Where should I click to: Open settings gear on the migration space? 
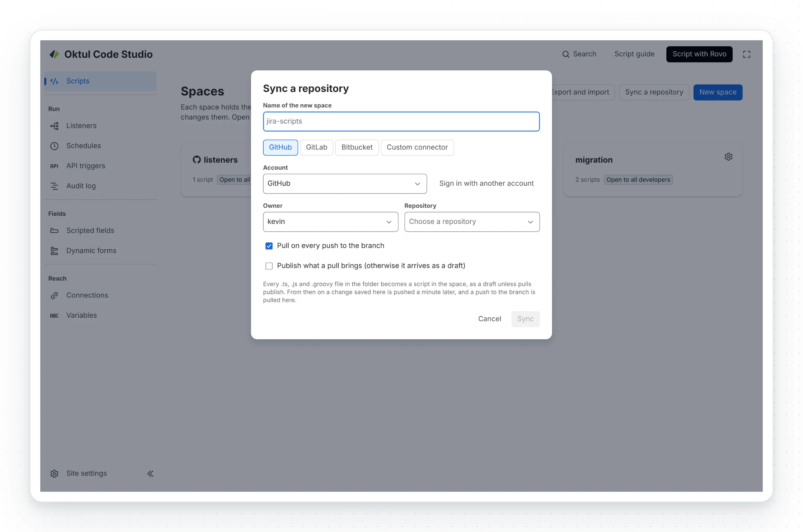coord(728,157)
